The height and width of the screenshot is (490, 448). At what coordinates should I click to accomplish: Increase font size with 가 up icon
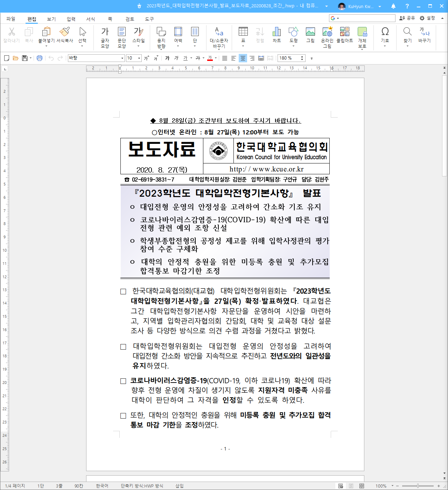[147, 58]
